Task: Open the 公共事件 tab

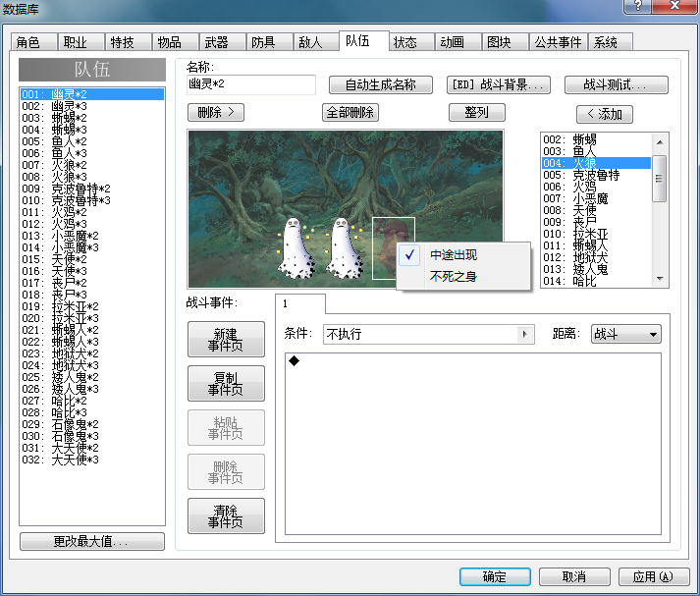Action: tap(559, 42)
